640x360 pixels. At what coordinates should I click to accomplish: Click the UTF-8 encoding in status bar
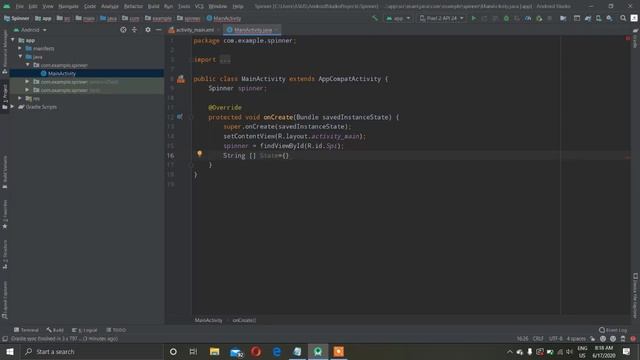tap(556, 339)
